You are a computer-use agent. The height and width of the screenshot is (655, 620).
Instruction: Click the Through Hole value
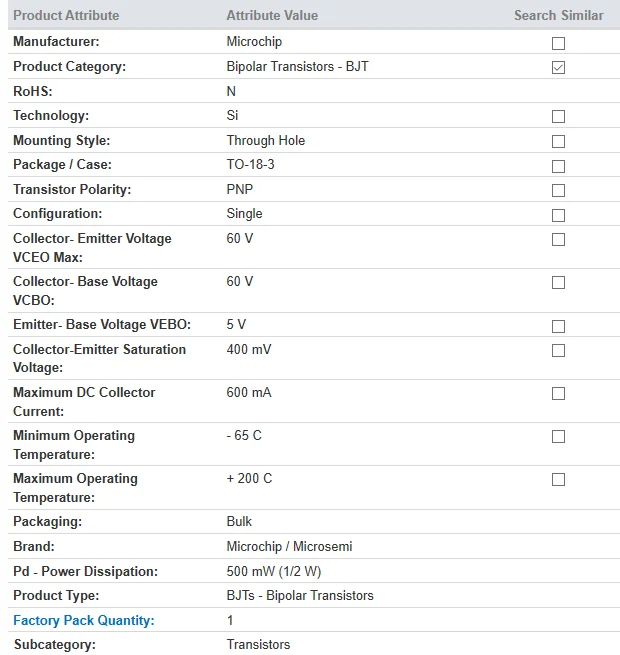coord(266,140)
